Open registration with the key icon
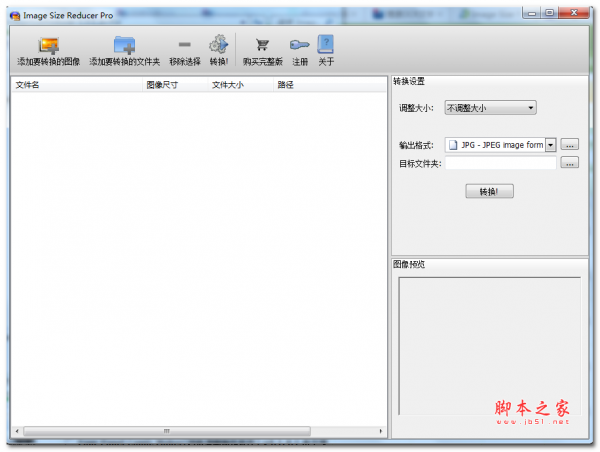Viewport: 600px width, 452px height. [300, 45]
